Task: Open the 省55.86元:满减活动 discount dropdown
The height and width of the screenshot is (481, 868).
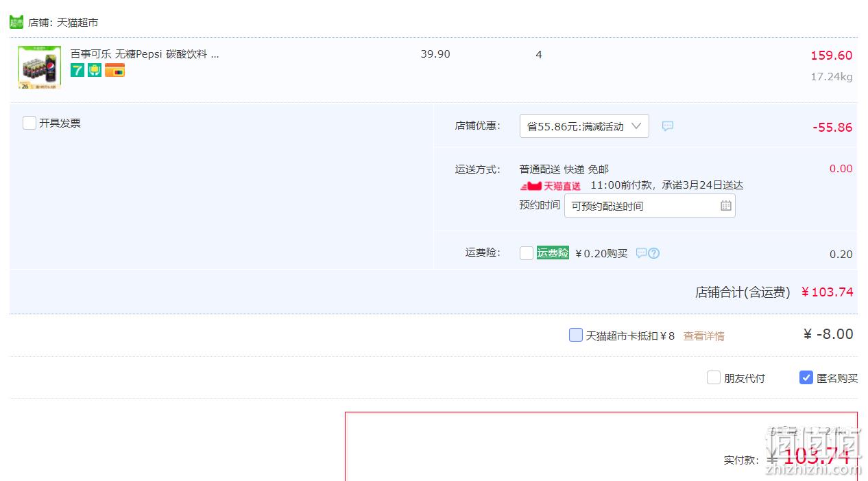Action: click(x=584, y=126)
